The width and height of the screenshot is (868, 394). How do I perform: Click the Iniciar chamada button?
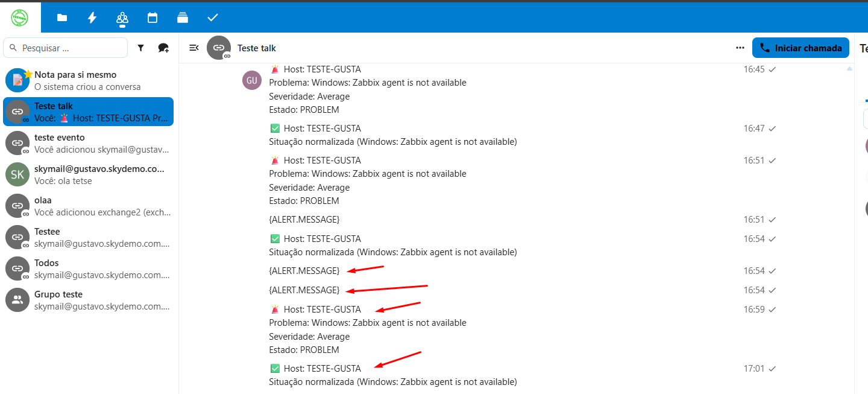800,48
